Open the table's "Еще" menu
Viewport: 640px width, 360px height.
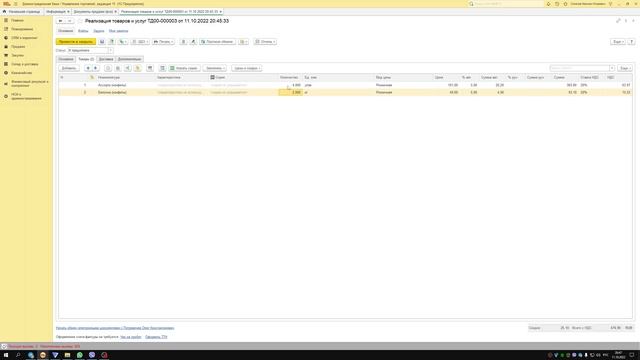625,68
